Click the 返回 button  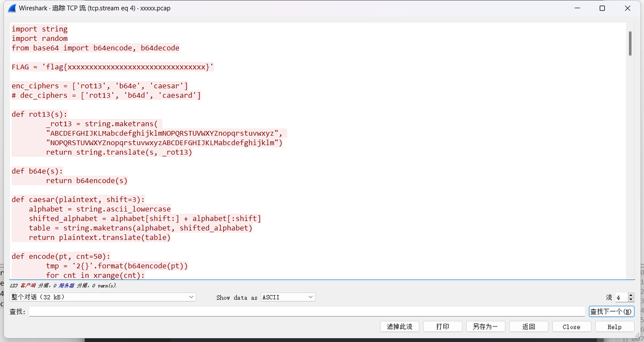[528, 326]
